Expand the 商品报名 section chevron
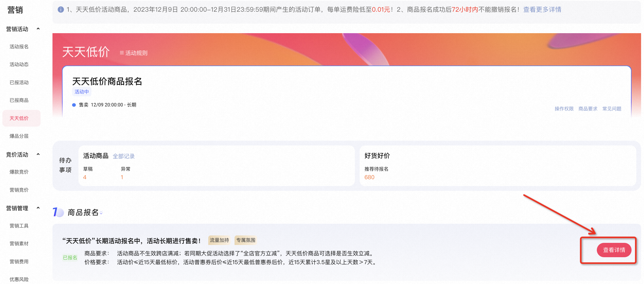The height and width of the screenshot is (284, 644). (x=101, y=213)
